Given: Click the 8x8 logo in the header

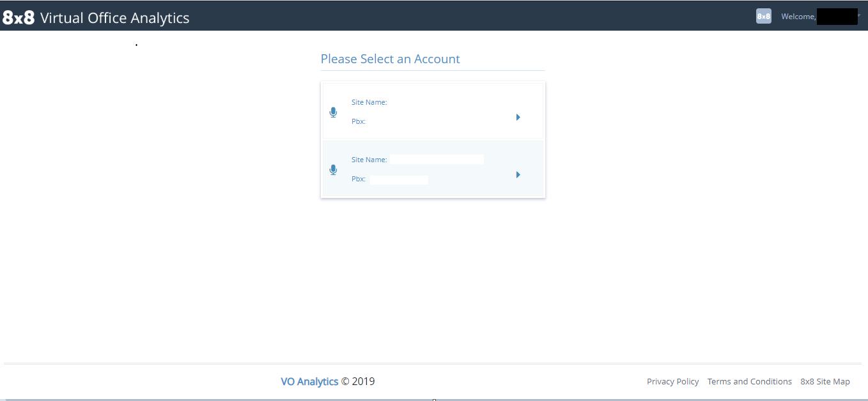Looking at the screenshot, I should (19, 18).
